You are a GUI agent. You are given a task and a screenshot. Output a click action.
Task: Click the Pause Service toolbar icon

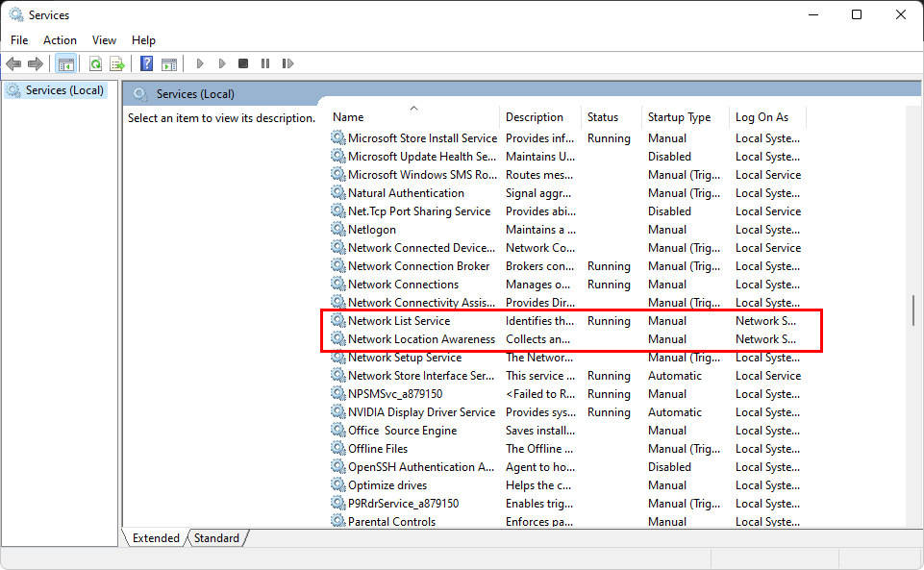pyautogui.click(x=265, y=63)
